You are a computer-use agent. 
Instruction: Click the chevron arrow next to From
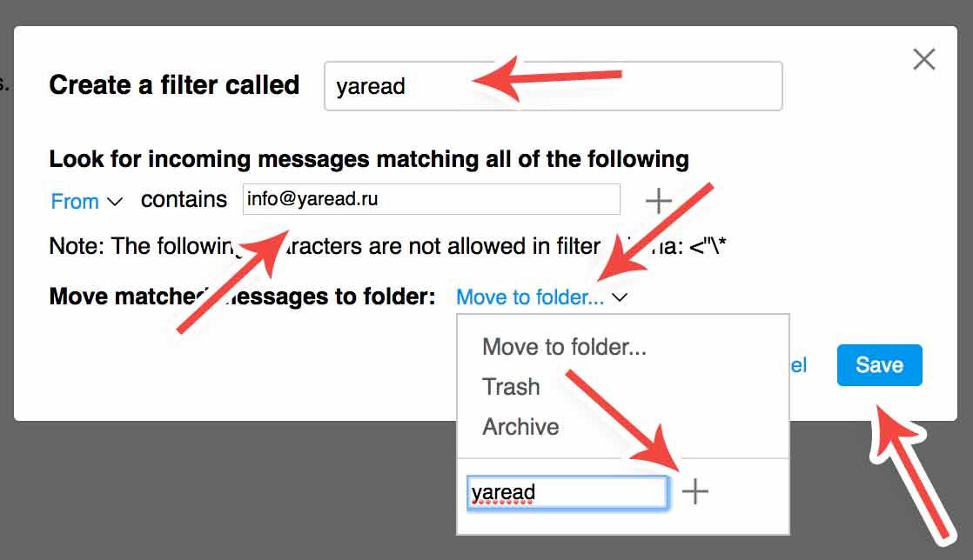pyautogui.click(x=115, y=202)
